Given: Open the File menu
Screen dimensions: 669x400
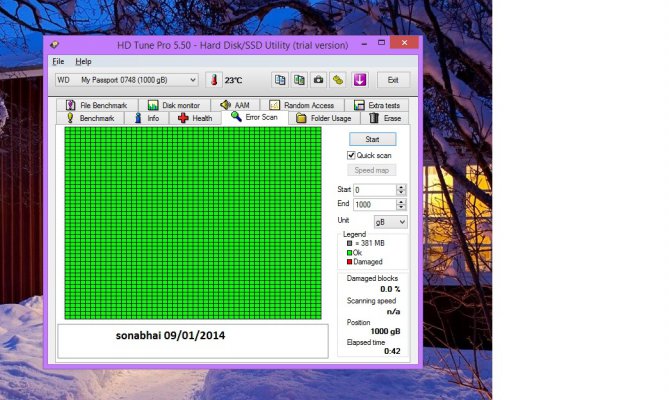Looking at the screenshot, I should point(58,61).
